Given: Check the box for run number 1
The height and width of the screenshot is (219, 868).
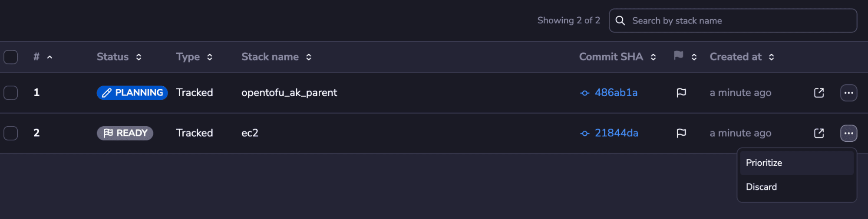Looking at the screenshot, I should pos(11,93).
